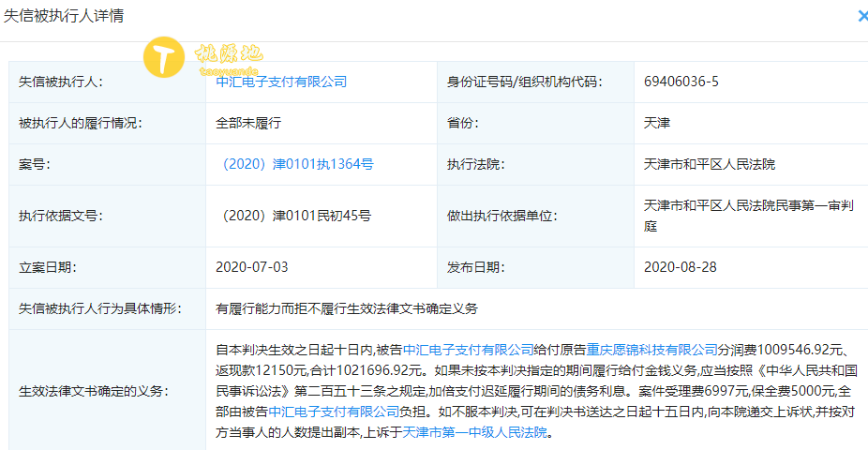Image resolution: width=868 pixels, height=450 pixels.
Task: Open 中汇电子支付有限公司 link in the 失信被执行人 row
Action: (x=281, y=82)
